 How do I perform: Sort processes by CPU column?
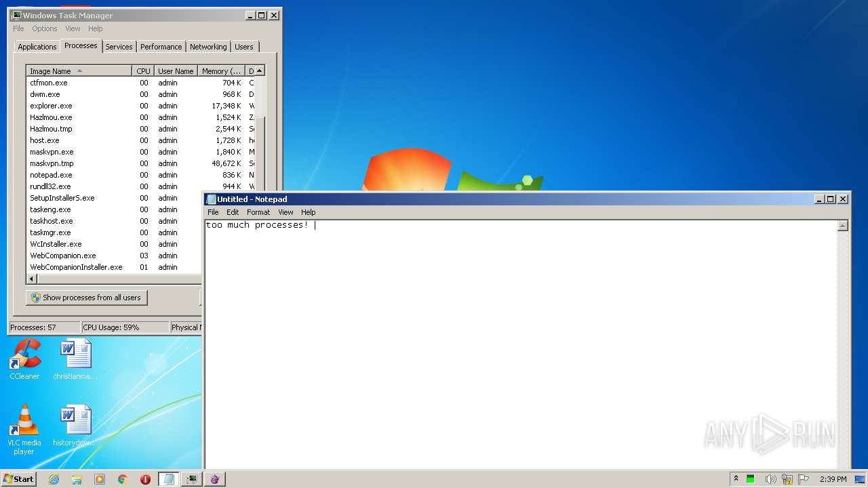(143, 71)
